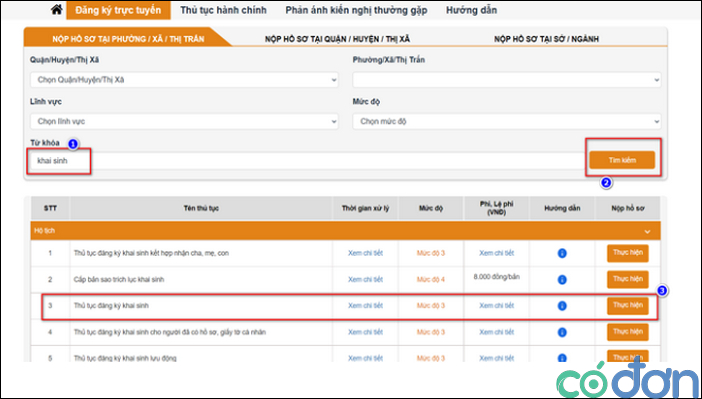Image resolution: width=702 pixels, height=399 pixels.
Task: Open the Phường/Xã/Thị Trấn dropdown
Action: (506, 80)
